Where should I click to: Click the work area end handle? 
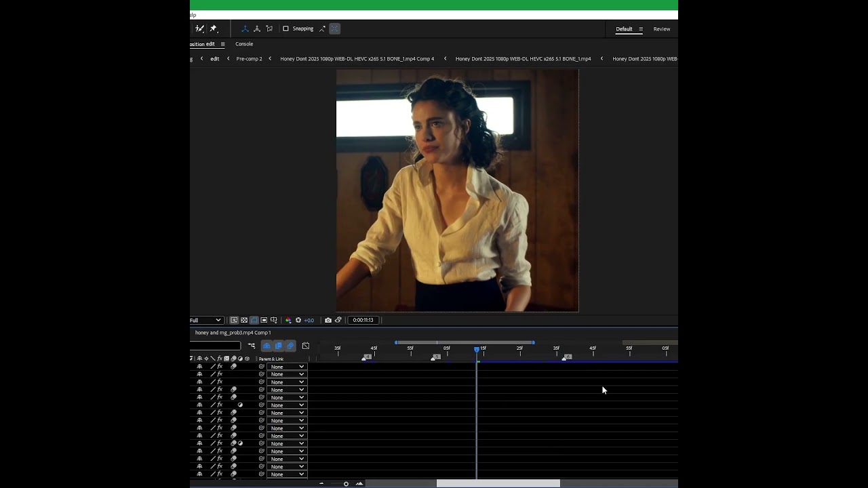(533, 342)
